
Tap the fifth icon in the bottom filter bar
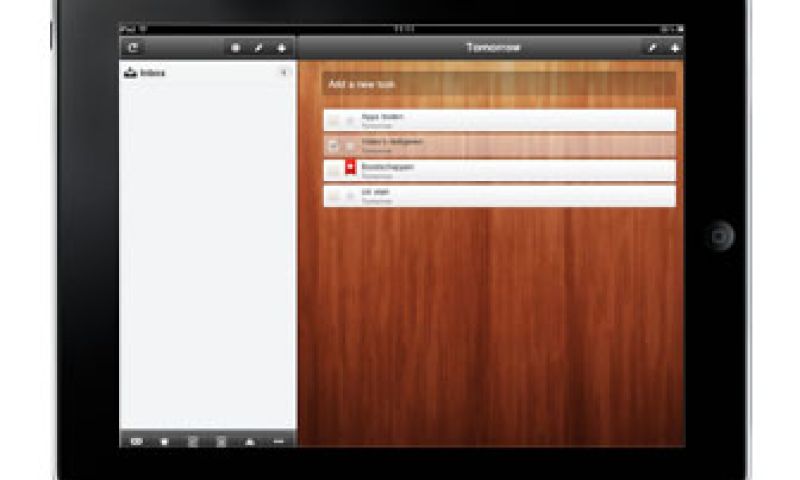click(x=249, y=442)
